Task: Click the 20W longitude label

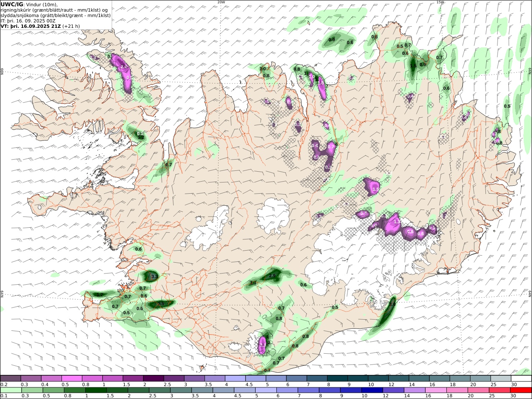Action: pyautogui.click(x=221, y=2)
